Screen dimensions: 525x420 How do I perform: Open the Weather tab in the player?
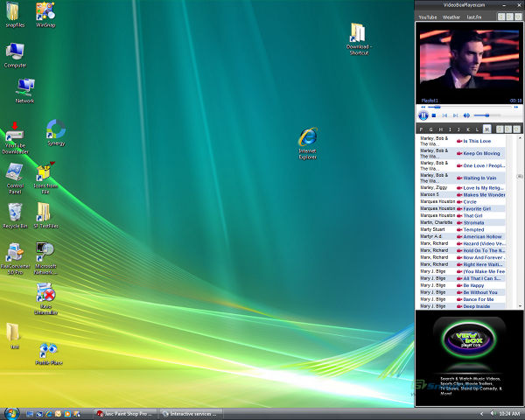pyautogui.click(x=451, y=17)
